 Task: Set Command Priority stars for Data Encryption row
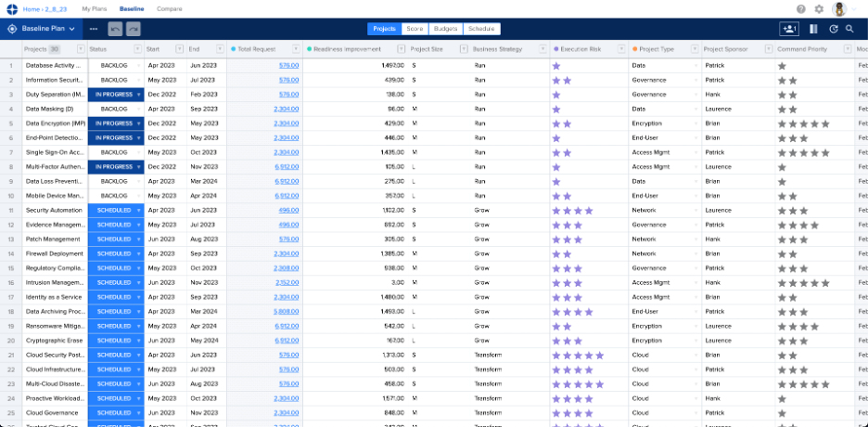pyautogui.click(x=804, y=124)
